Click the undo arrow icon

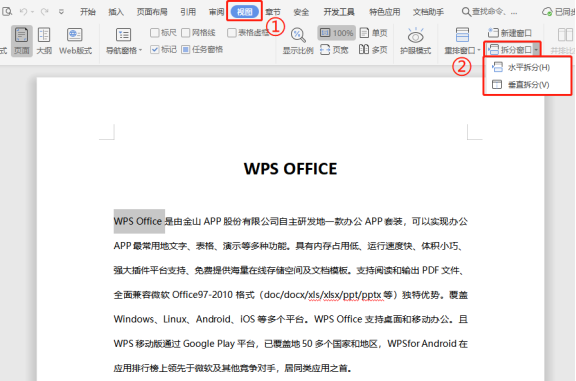click(x=23, y=12)
